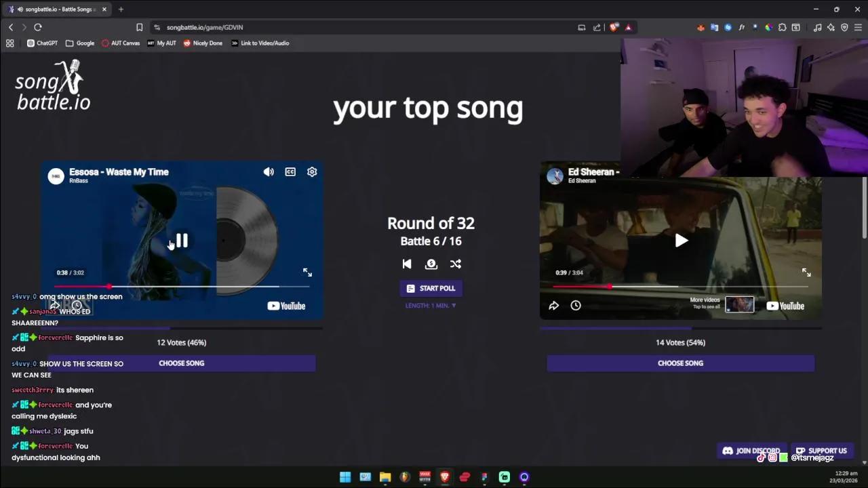Open the media control music note icon
Screen dimensions: 868x488
coord(817,27)
